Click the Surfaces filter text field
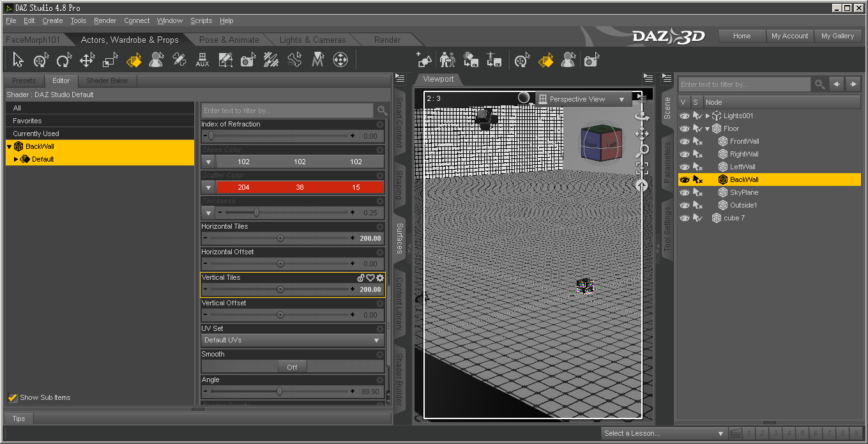The image size is (868, 444). tap(287, 111)
